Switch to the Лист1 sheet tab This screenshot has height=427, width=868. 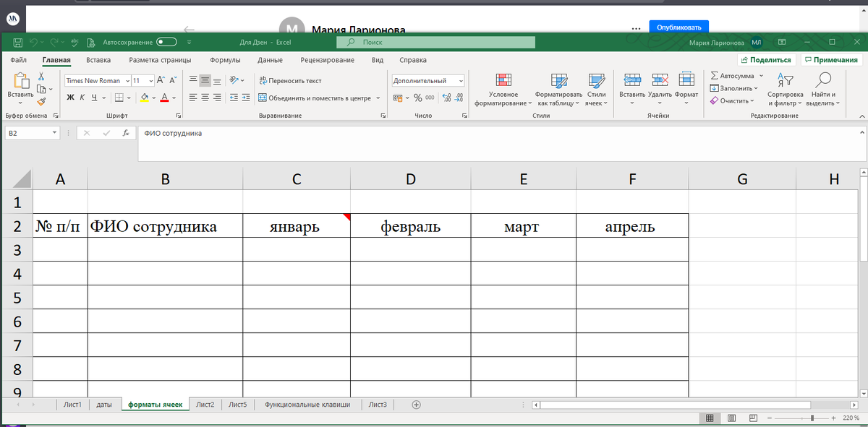pos(72,405)
